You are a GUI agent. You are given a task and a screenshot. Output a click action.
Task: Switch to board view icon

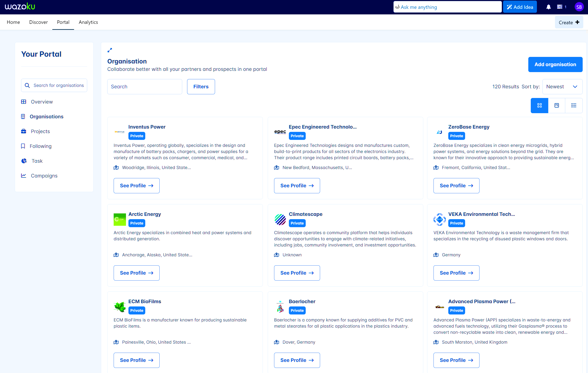[x=556, y=105]
